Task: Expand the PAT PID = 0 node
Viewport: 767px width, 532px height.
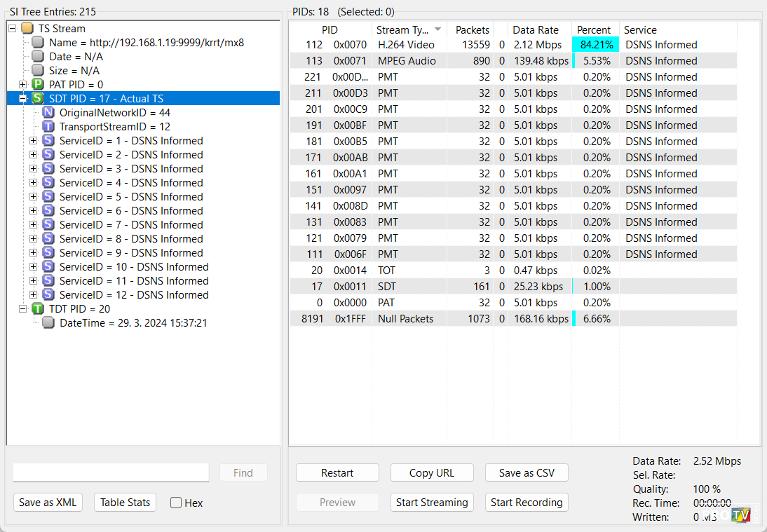Action: pos(22,85)
